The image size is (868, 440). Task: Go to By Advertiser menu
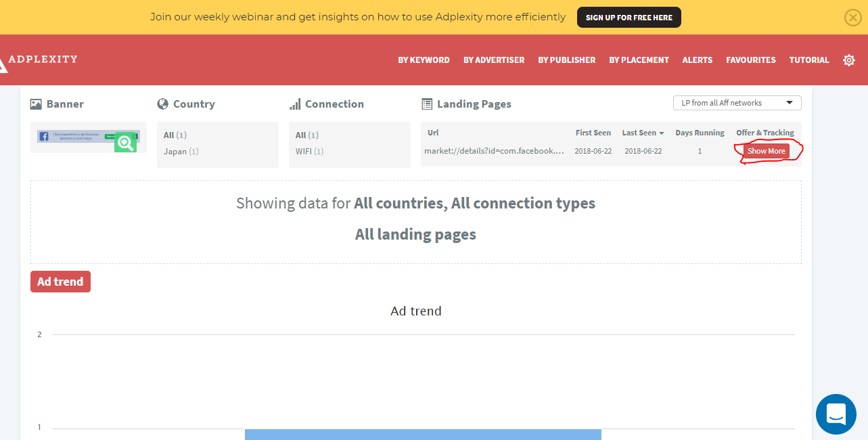(494, 60)
